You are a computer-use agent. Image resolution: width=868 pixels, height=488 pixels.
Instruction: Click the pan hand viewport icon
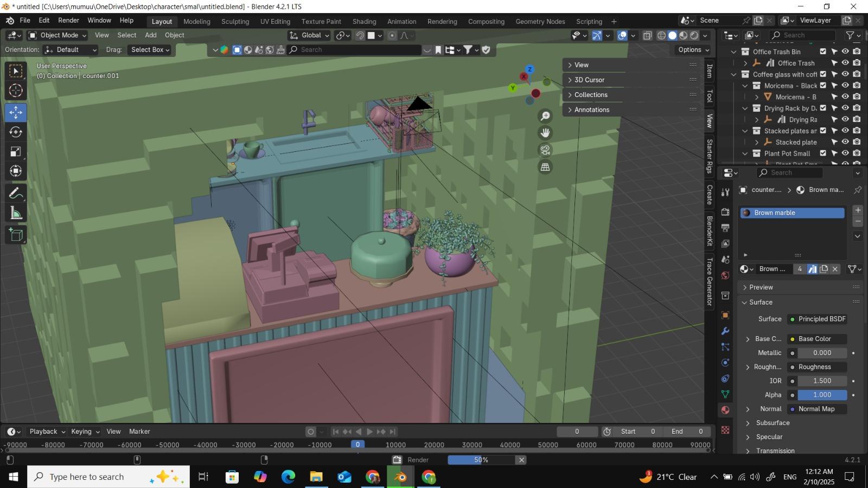click(545, 133)
